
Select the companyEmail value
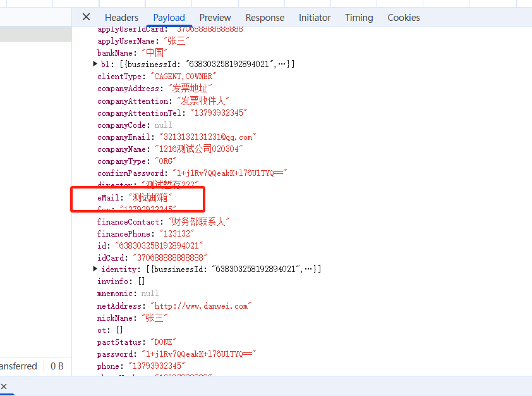[x=208, y=137]
